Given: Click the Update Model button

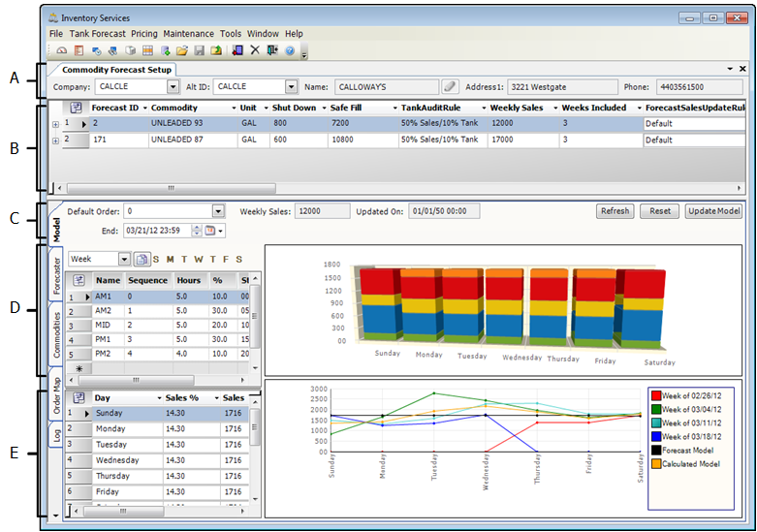Looking at the screenshot, I should [x=713, y=210].
